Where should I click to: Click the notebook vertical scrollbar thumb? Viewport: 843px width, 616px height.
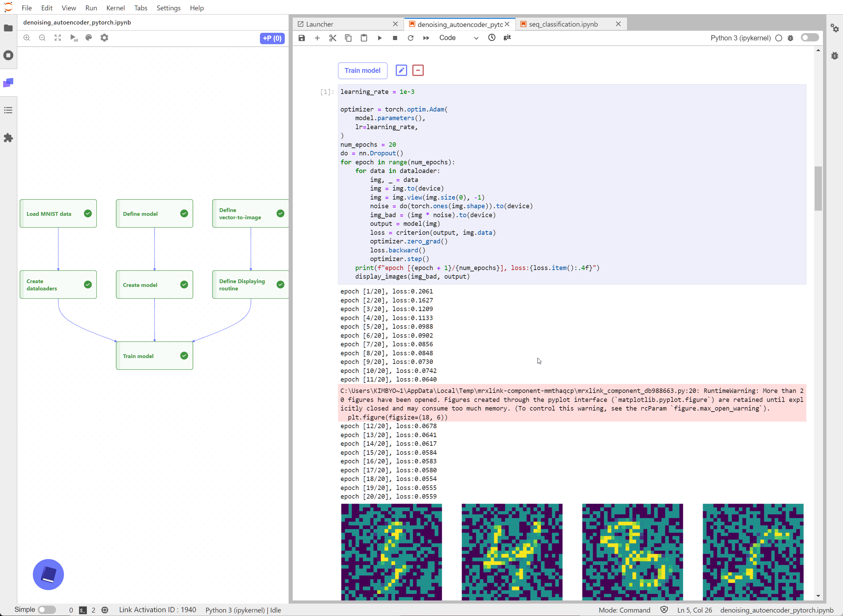(x=818, y=188)
